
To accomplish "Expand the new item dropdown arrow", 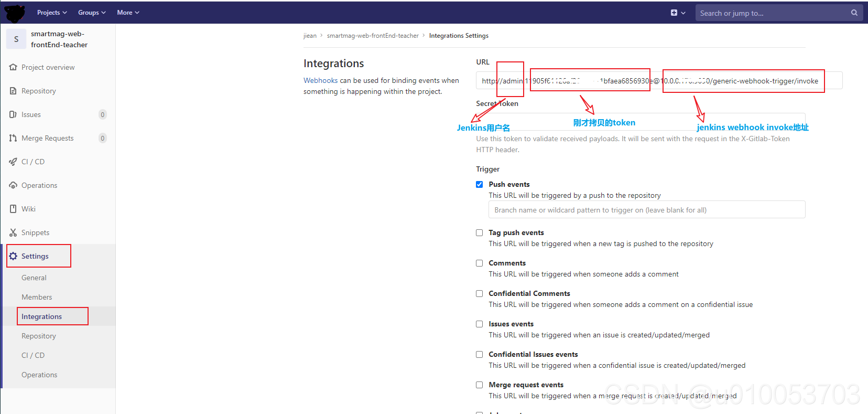I will tap(683, 13).
